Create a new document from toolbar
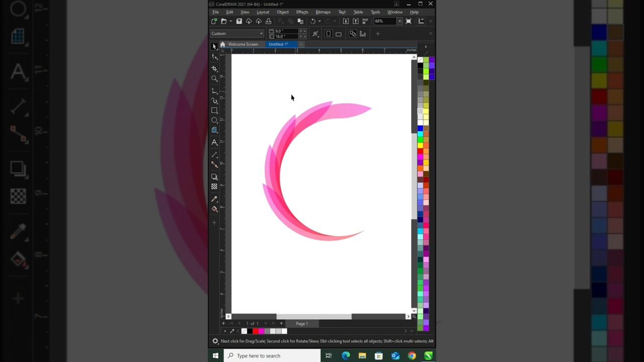 pyautogui.click(x=214, y=21)
